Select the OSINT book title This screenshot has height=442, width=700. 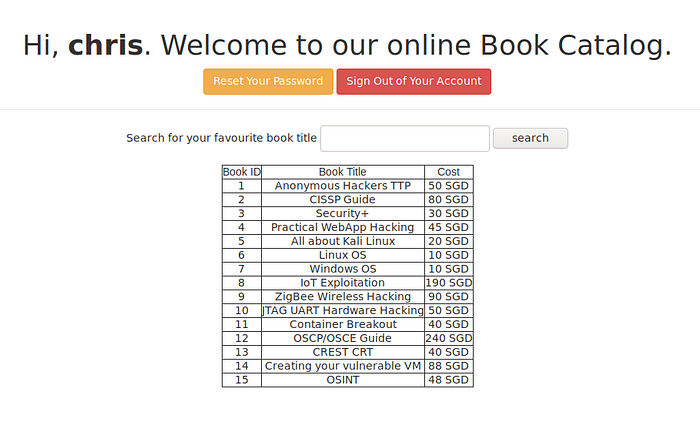[342, 380]
